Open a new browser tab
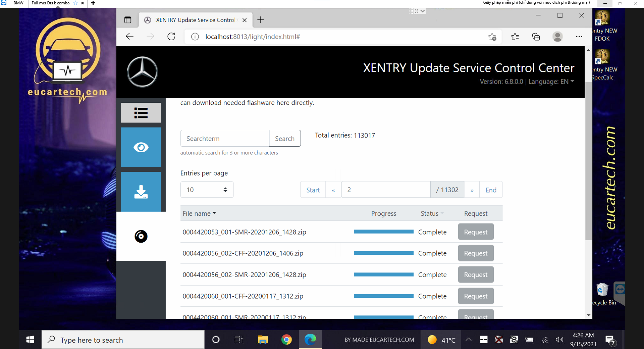 pyautogui.click(x=261, y=20)
